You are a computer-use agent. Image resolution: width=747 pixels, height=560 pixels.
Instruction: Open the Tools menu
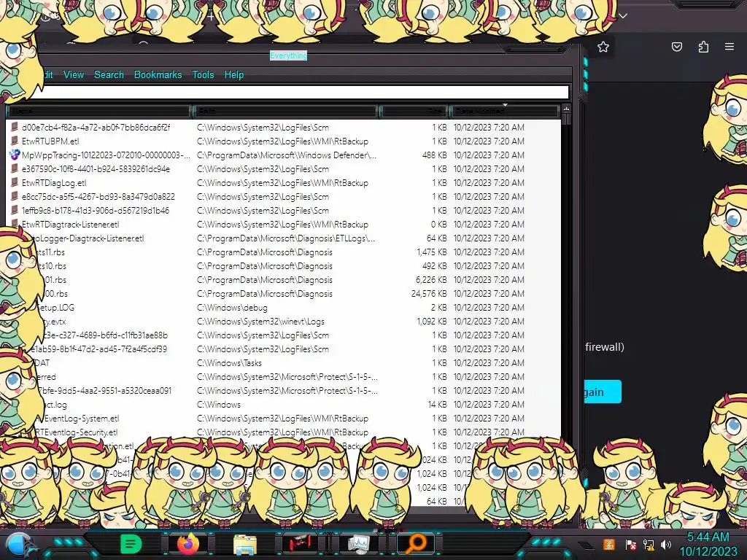[203, 75]
